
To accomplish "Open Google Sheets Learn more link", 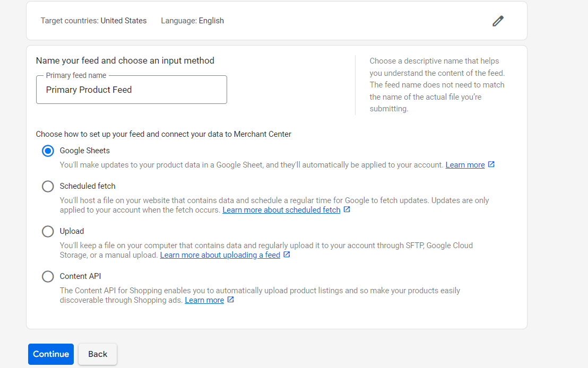I will click(465, 165).
